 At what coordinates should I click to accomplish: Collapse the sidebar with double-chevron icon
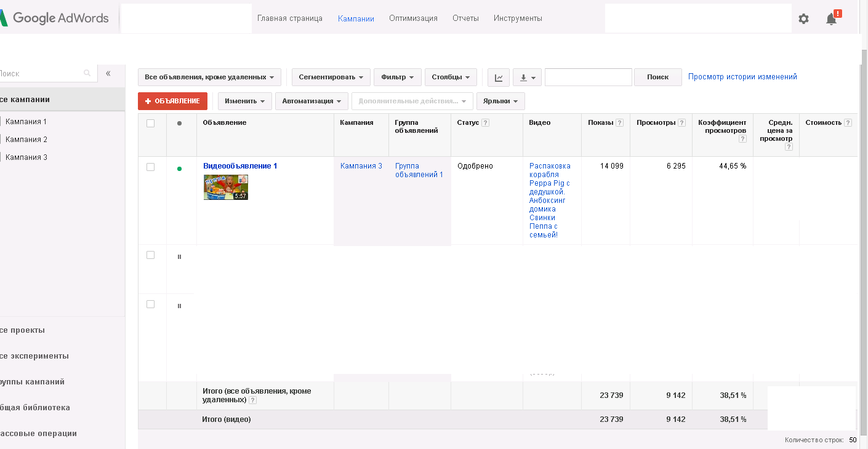coord(108,73)
